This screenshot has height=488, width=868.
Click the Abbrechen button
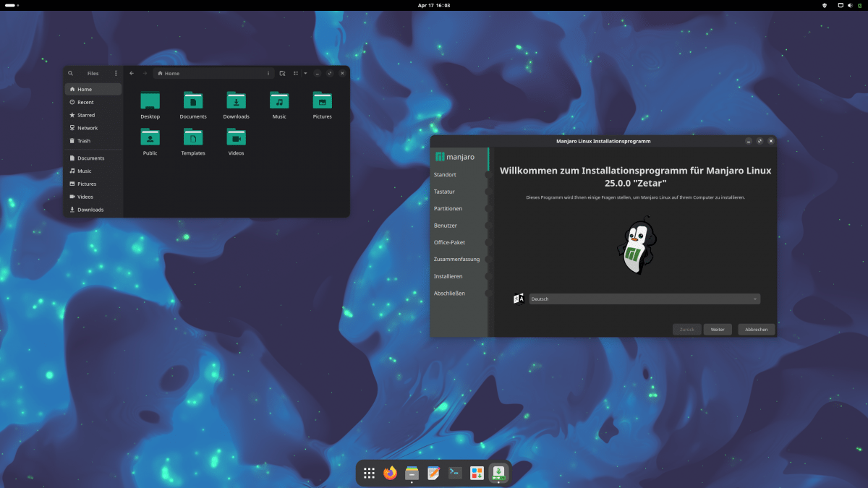(757, 329)
